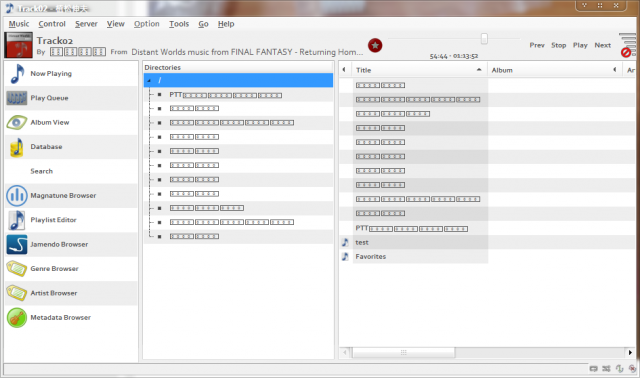Open the Tools menu

click(179, 24)
